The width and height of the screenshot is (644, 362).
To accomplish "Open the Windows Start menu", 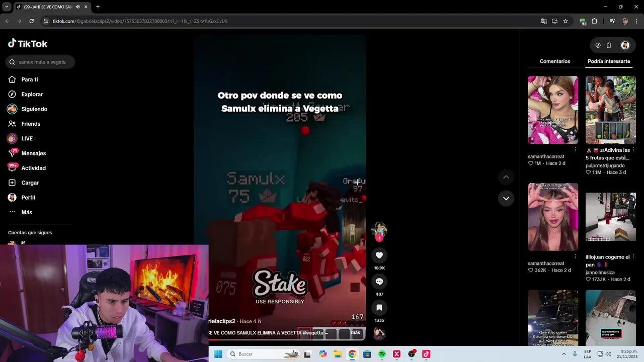I will point(218,354).
